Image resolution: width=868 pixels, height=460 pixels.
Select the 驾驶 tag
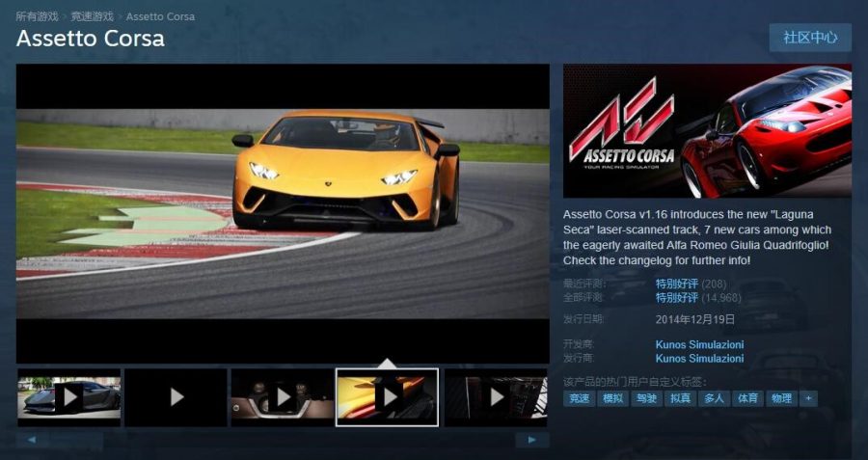tap(646, 398)
